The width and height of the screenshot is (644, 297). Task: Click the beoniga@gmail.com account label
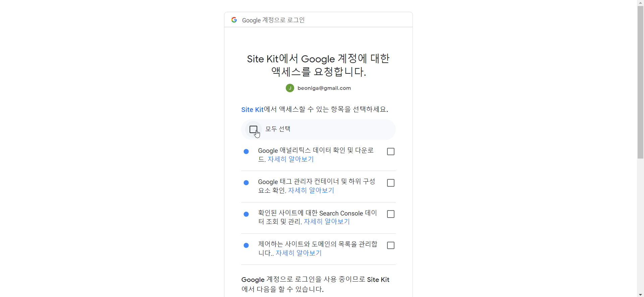point(324,88)
